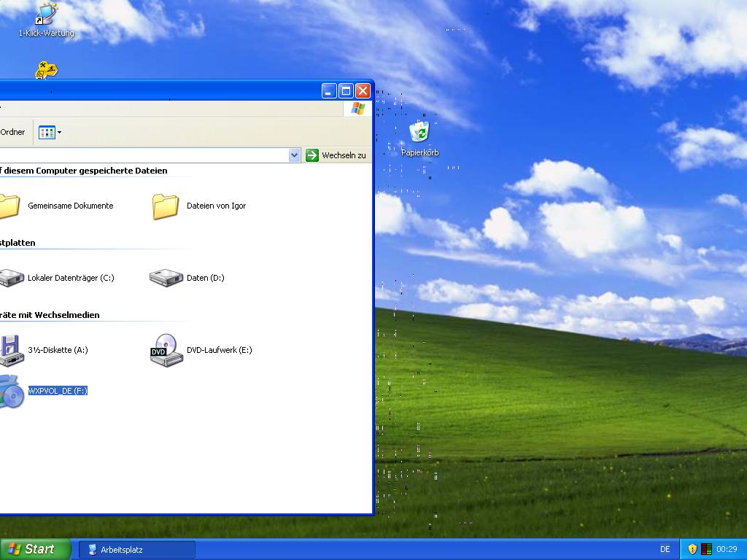
Task: Click the 00:29 taskbar clock
Action: click(x=727, y=550)
